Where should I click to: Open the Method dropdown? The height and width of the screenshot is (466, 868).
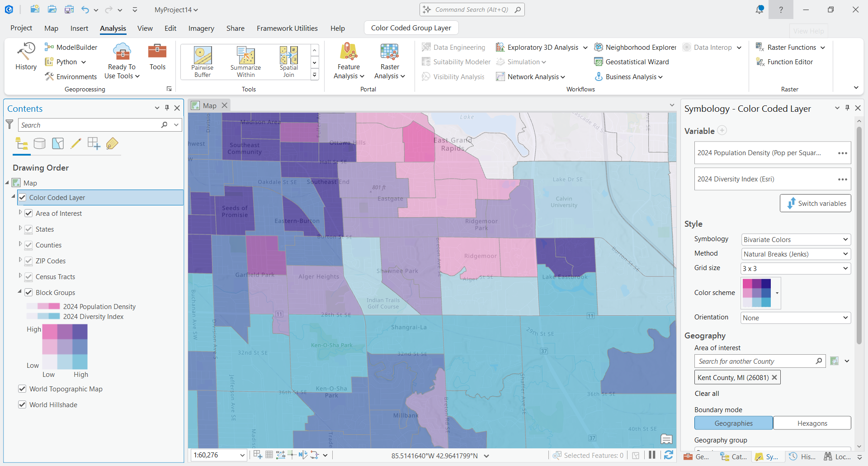(x=796, y=254)
